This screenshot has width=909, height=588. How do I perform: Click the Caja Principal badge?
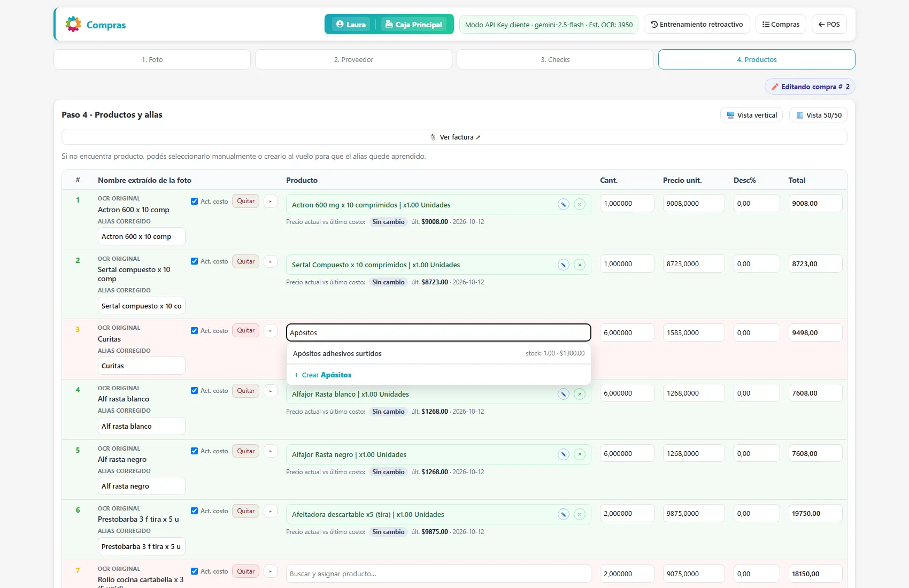click(x=414, y=24)
